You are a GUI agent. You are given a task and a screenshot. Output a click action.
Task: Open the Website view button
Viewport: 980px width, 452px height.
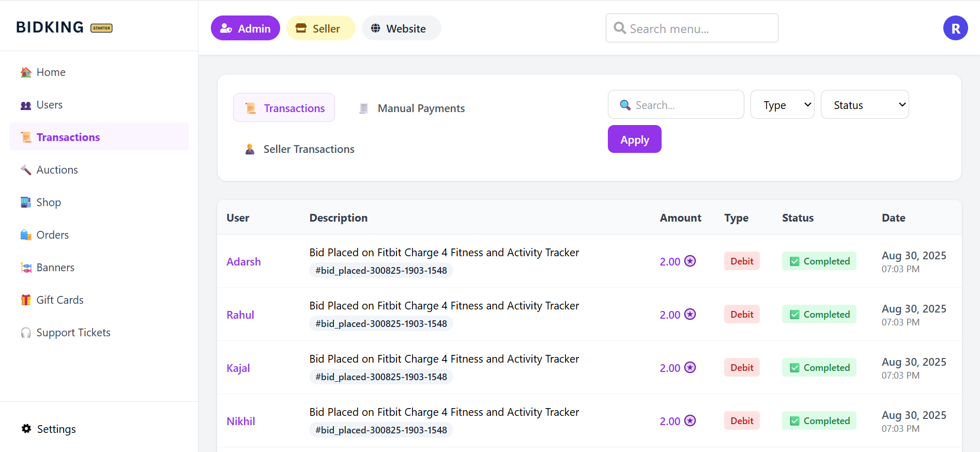click(x=401, y=28)
